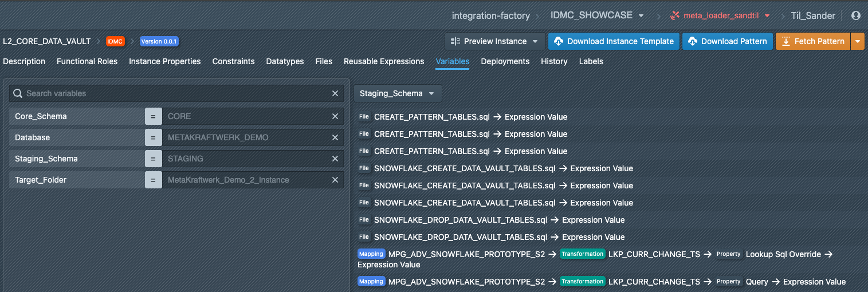The image size is (868, 292).
Task: Expand the IDMC_SHOWCASE project dropdown
Action: tap(596, 15)
